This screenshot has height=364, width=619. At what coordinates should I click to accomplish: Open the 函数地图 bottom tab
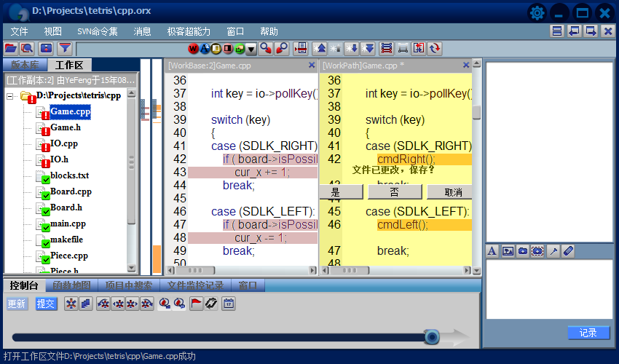(72, 285)
